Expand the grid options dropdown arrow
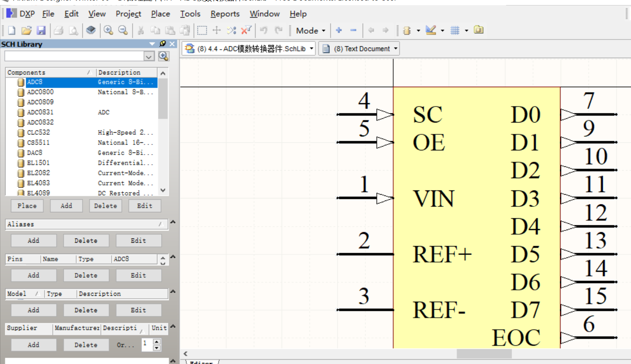 [x=467, y=31]
